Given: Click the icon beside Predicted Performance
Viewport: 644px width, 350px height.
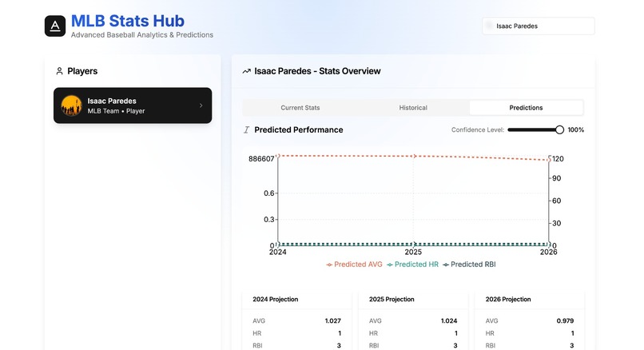Looking at the screenshot, I should click(x=246, y=129).
